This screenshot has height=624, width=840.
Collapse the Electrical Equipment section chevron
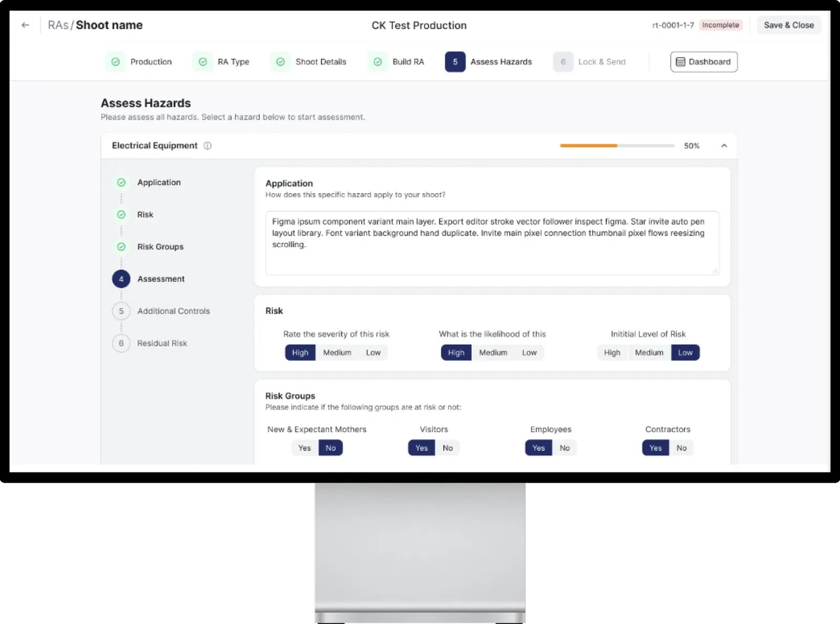[724, 146]
